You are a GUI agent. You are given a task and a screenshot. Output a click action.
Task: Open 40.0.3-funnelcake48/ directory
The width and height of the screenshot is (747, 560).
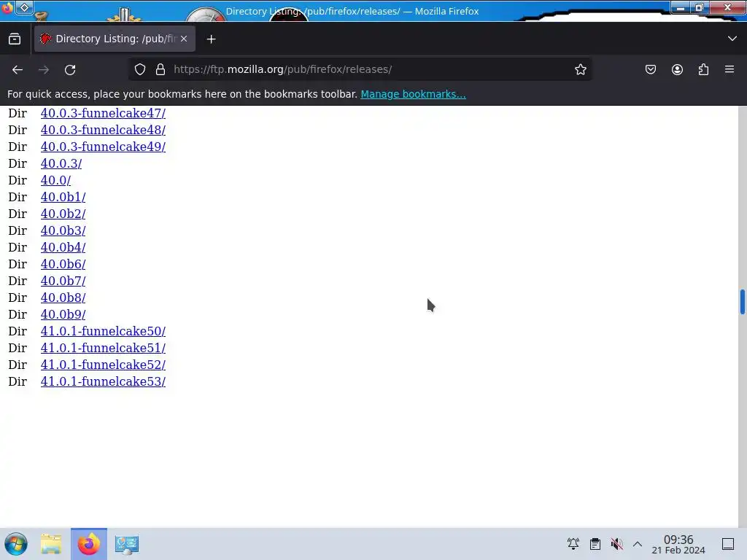(x=103, y=130)
